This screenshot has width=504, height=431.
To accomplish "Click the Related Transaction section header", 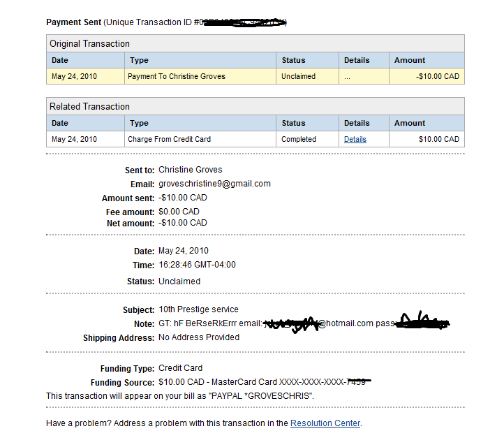I will [255, 106].
